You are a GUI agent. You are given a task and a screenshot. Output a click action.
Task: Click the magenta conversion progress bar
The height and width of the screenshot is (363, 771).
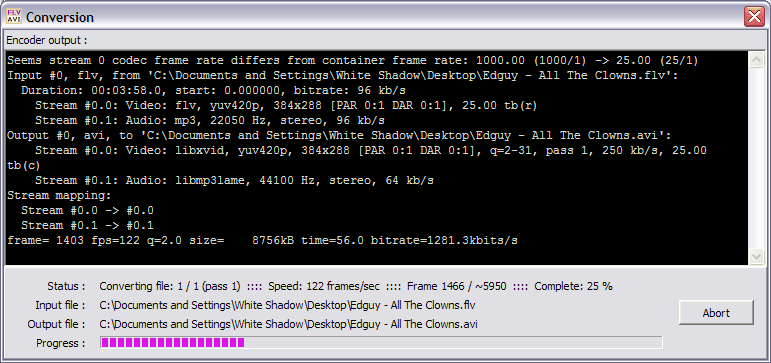point(172,342)
